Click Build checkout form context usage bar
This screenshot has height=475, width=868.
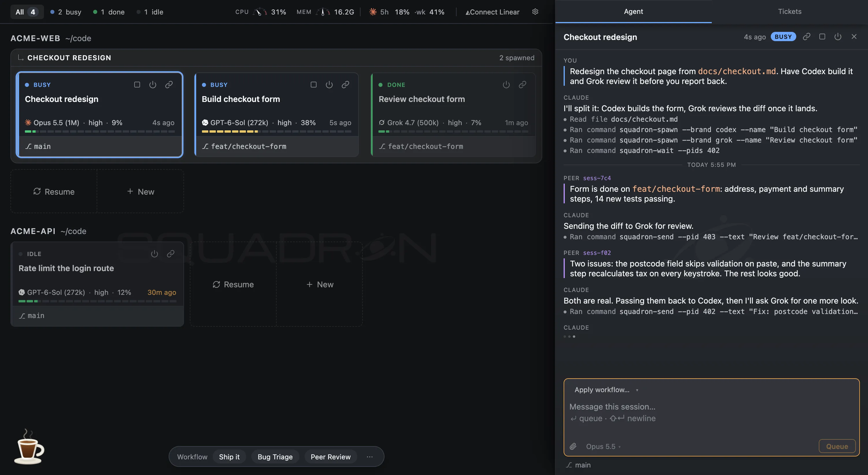pyautogui.click(x=276, y=131)
